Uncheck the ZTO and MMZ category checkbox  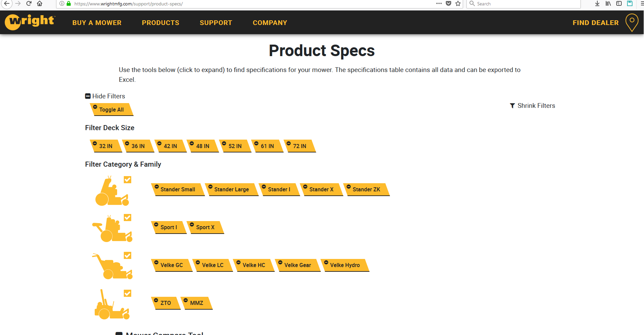click(128, 293)
